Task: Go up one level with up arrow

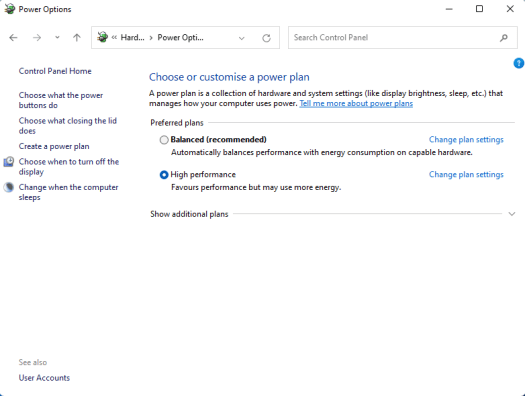Action: pos(77,37)
